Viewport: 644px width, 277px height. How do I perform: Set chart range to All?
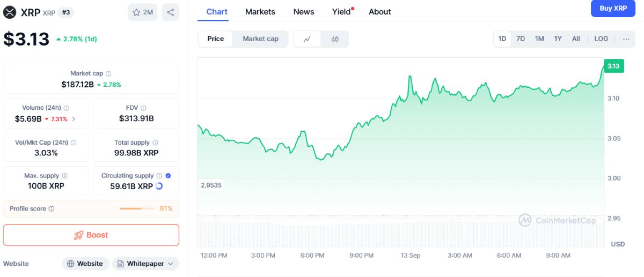[576, 39]
